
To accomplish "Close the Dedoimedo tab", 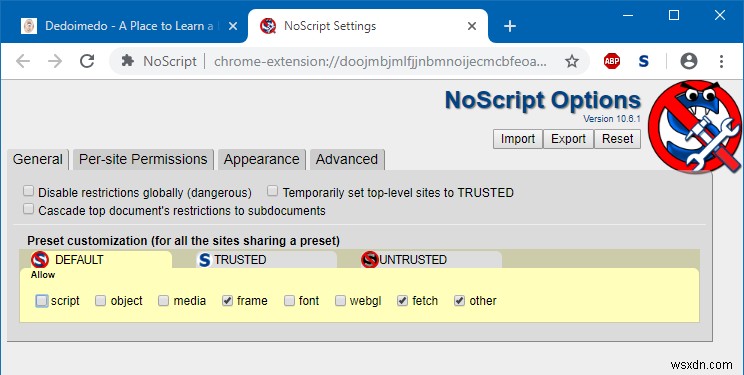I will [x=232, y=26].
